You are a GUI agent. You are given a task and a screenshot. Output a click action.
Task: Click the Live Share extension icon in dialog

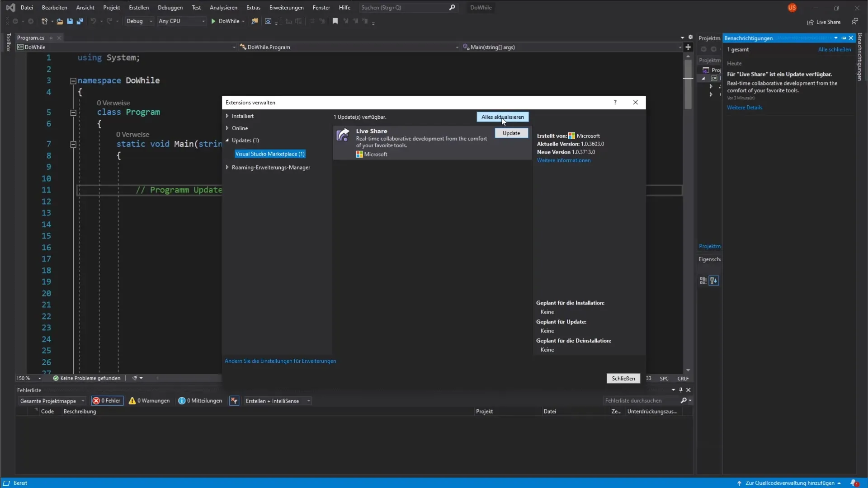343,135
